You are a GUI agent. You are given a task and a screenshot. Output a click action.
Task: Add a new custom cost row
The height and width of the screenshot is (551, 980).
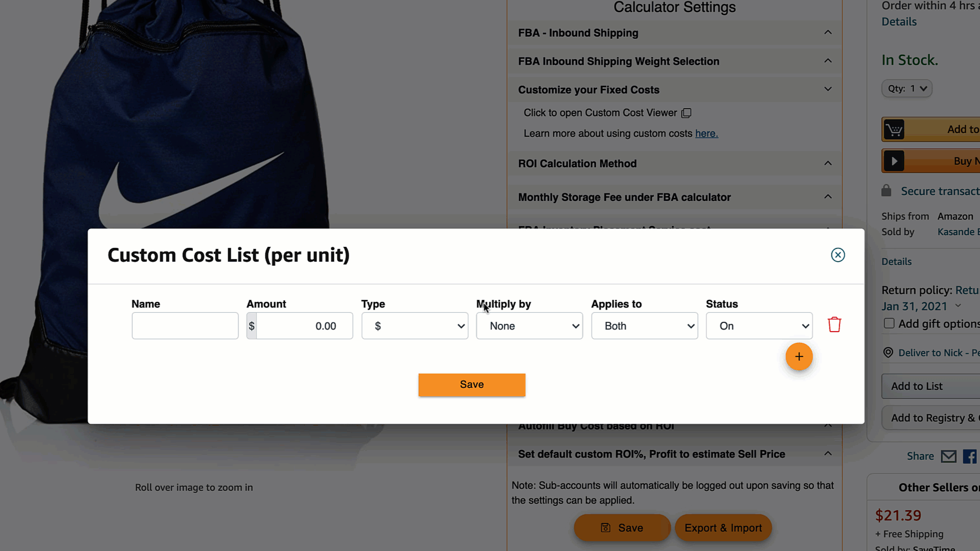pyautogui.click(x=799, y=357)
